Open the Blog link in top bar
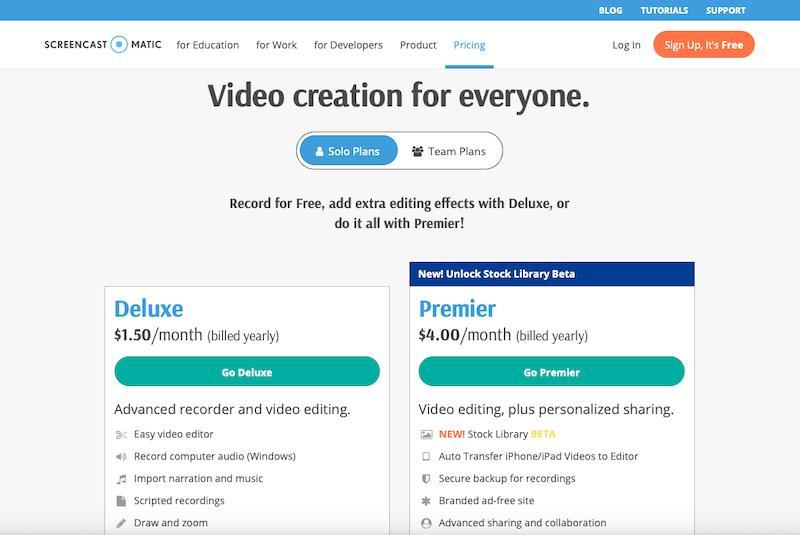 (610, 10)
